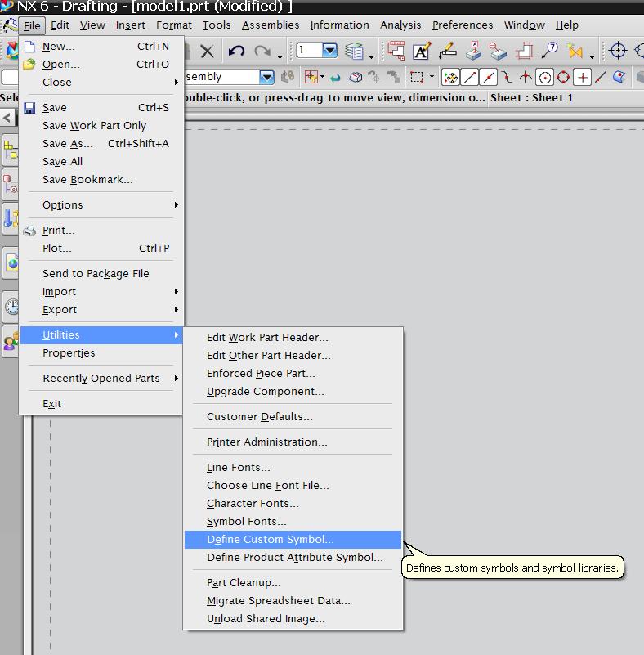
Task: Toggle Control Point snap option
Action: click(x=507, y=78)
